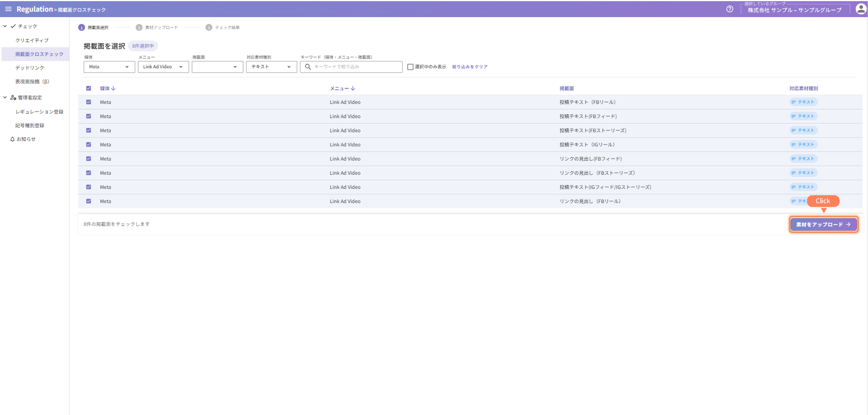Click 投稿テキスト(IGフィード/IGストーリーズ) cell text
Image resolution: width=868 pixels, height=415 pixels.
click(x=605, y=187)
